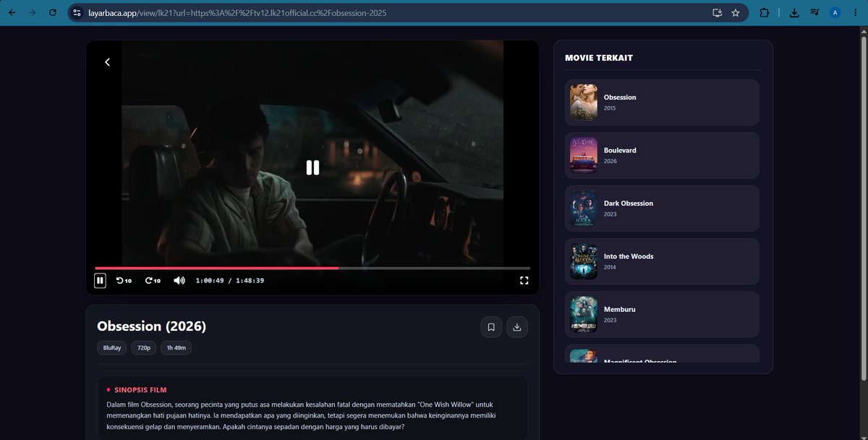Click the browser back arrow

coord(12,12)
